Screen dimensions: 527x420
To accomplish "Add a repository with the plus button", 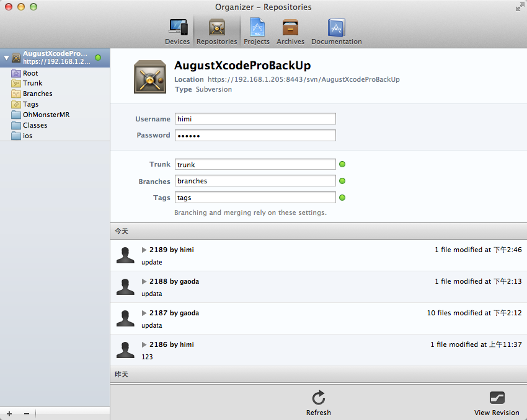I will [x=9, y=414].
